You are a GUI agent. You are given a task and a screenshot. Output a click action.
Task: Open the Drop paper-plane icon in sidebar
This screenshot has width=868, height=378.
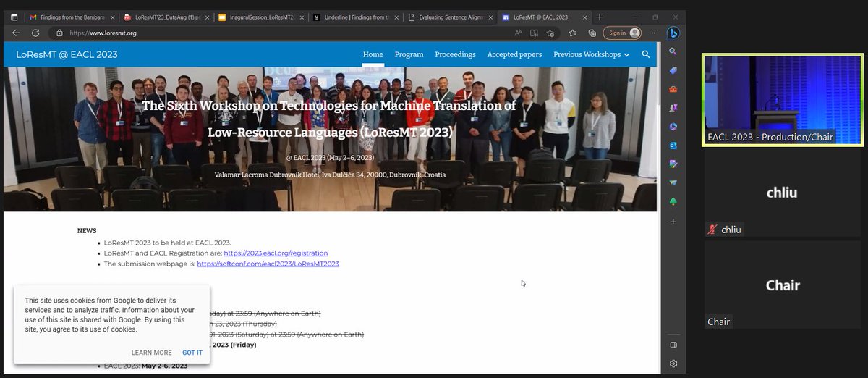[673, 183]
